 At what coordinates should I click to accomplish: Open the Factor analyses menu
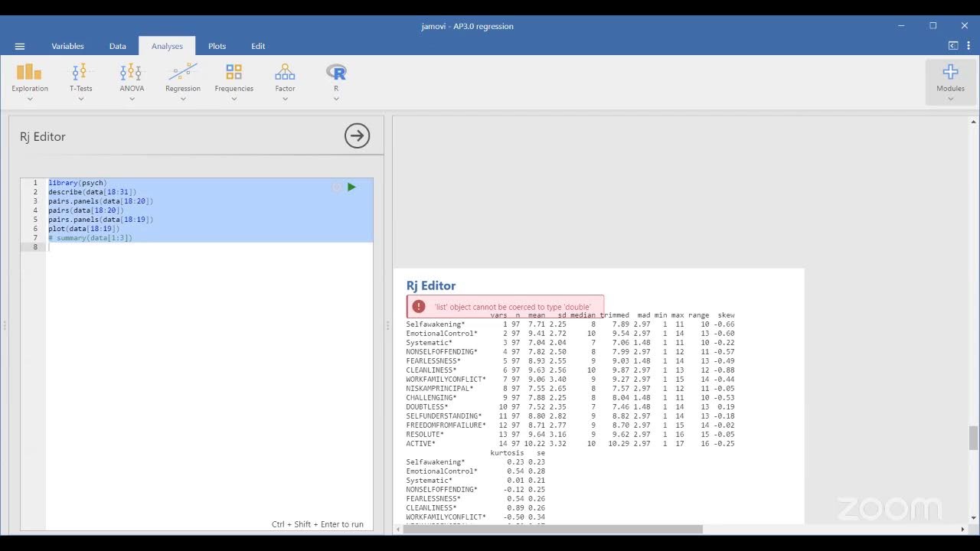(285, 82)
